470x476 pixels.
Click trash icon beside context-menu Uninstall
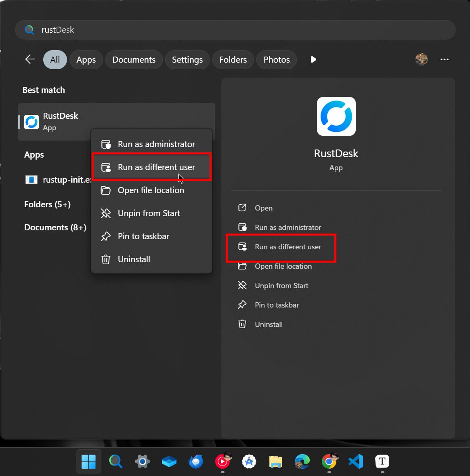(106, 259)
